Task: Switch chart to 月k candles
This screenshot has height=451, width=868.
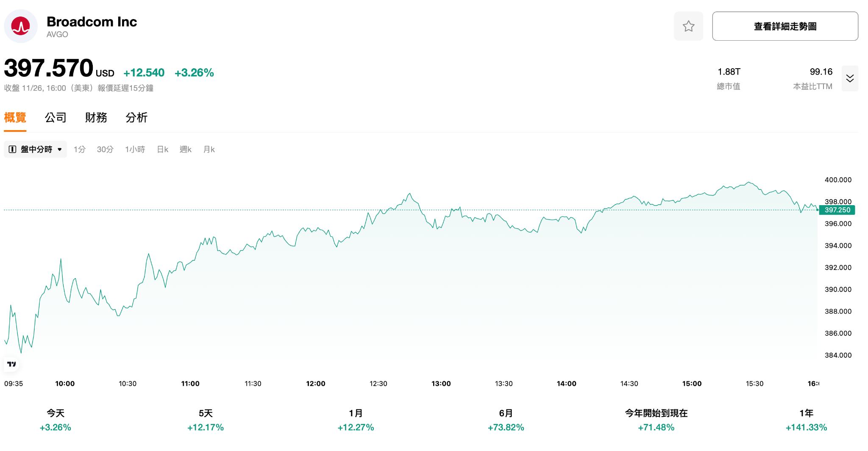Action: (209, 149)
